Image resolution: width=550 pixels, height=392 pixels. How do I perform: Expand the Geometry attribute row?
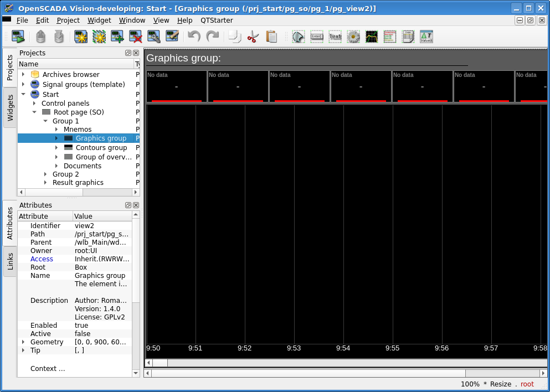[23, 342]
